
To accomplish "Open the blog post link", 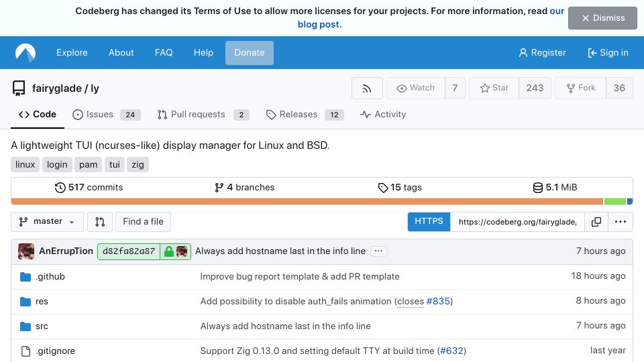I will pos(319,25).
